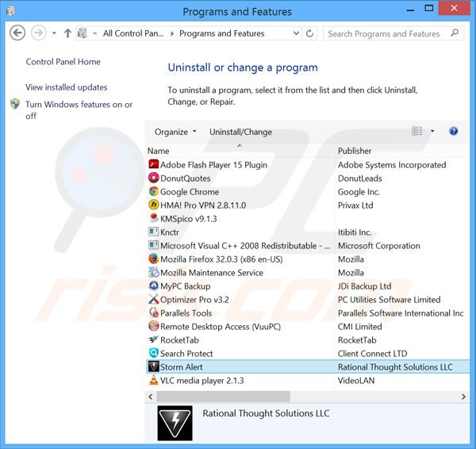Viewport: 476px width, 449px height.
Task: Open the Organize dropdown menu
Action: click(175, 132)
